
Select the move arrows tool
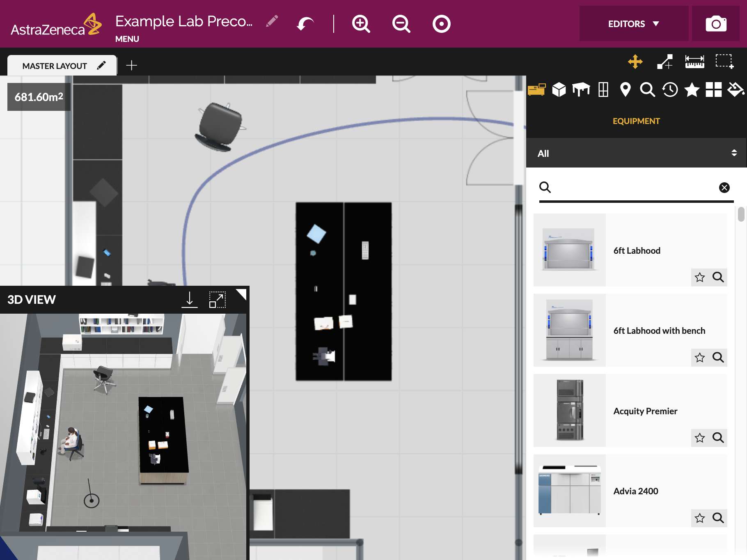[x=635, y=62]
